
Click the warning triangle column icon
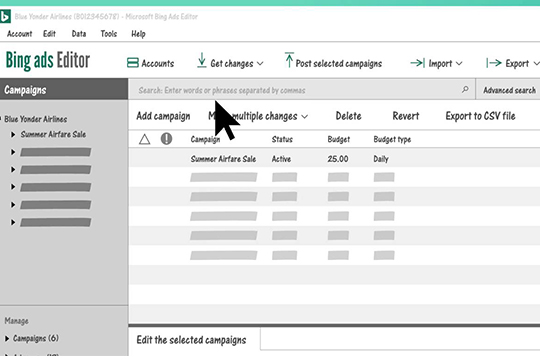tap(145, 139)
